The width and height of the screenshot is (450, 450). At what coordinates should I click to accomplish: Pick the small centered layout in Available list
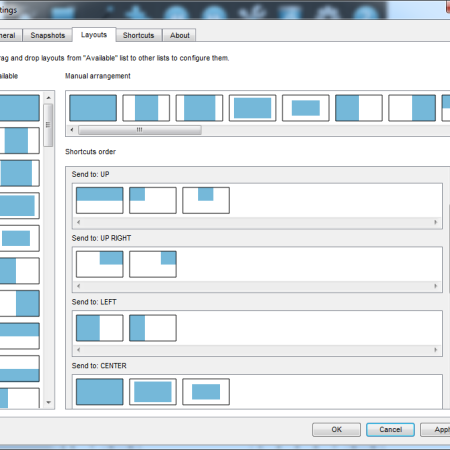tap(20, 238)
